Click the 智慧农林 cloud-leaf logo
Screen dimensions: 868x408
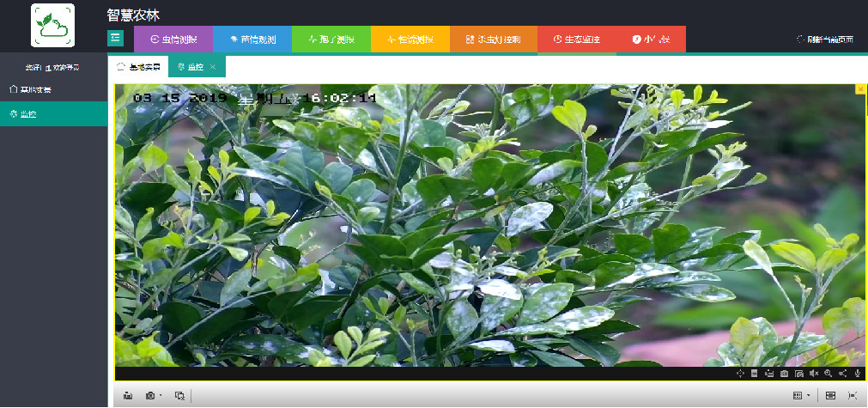click(52, 26)
